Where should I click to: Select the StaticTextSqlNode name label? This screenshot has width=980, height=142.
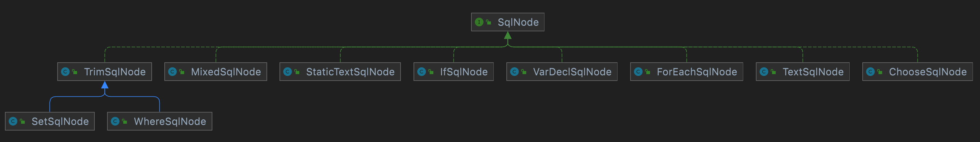pyautogui.click(x=350, y=72)
